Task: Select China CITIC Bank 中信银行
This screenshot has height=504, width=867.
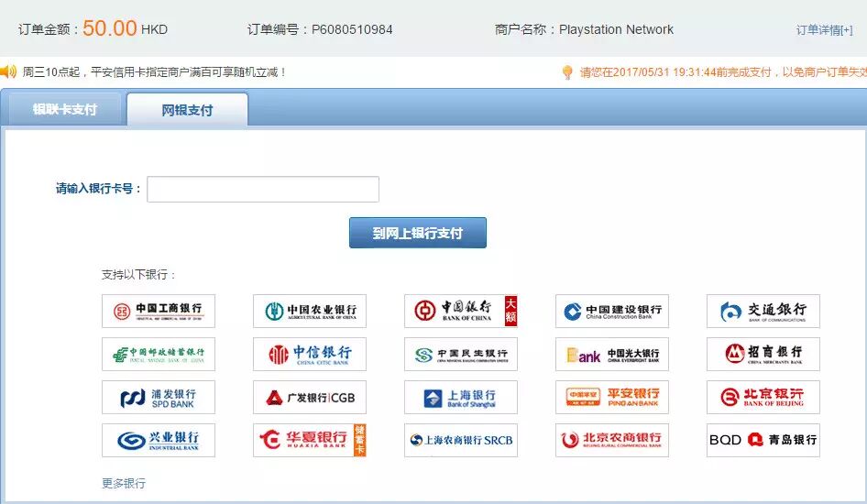Action: pos(310,355)
